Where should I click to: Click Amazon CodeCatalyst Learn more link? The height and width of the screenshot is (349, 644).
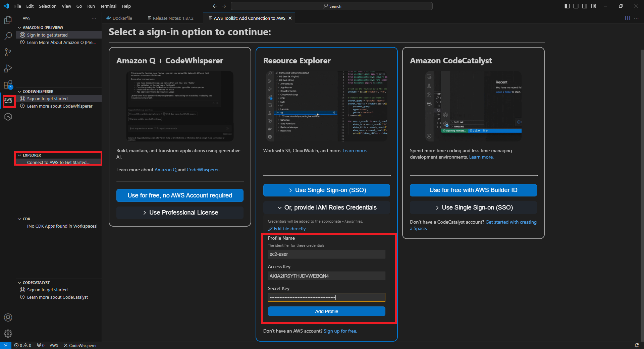[481, 157]
